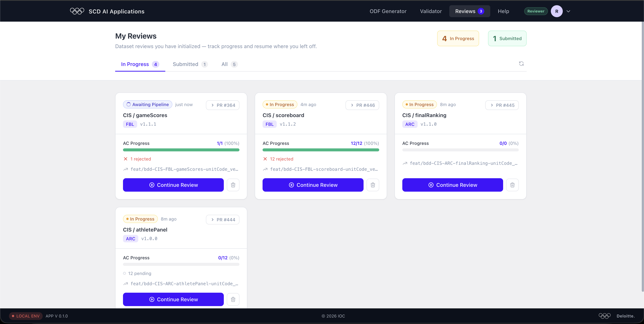This screenshot has width=644, height=324.
Task: Click the In Progress badge on athletePanel card
Action: click(x=140, y=219)
